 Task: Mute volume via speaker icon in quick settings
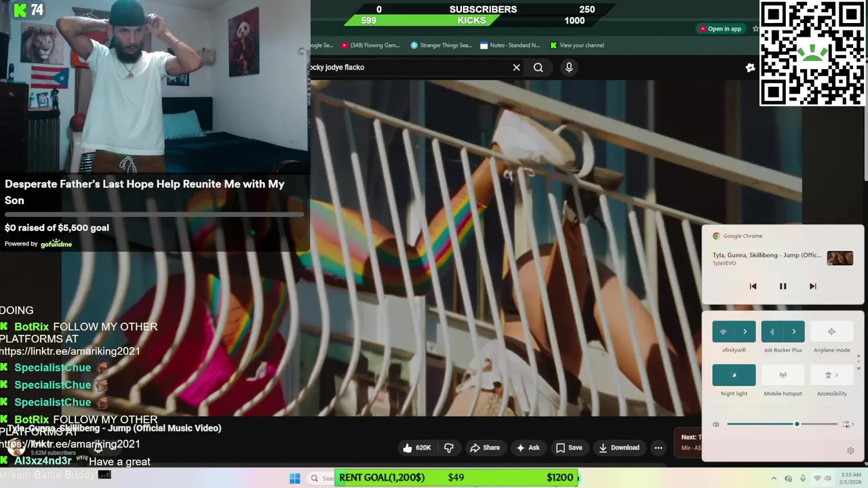point(715,424)
